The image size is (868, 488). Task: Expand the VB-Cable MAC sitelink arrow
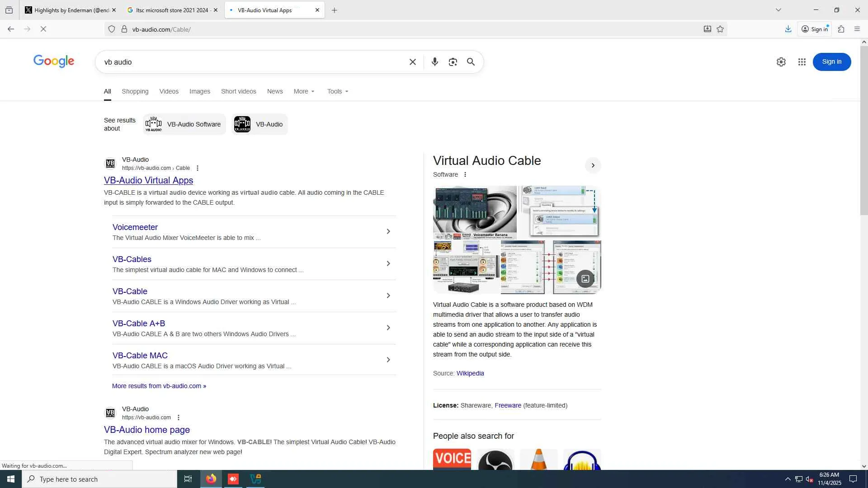[x=388, y=360]
